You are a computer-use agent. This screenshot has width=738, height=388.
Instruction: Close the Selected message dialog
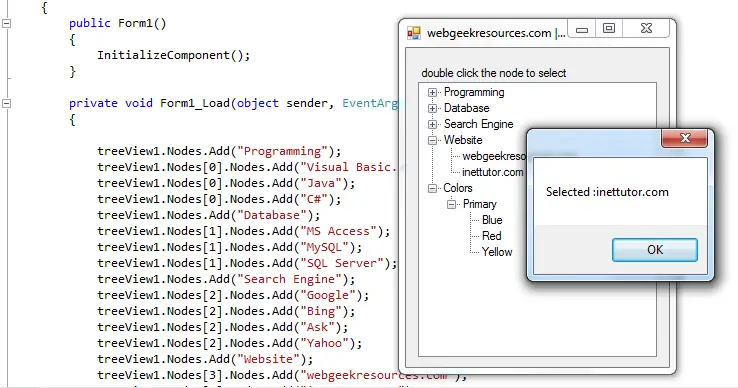tap(685, 138)
